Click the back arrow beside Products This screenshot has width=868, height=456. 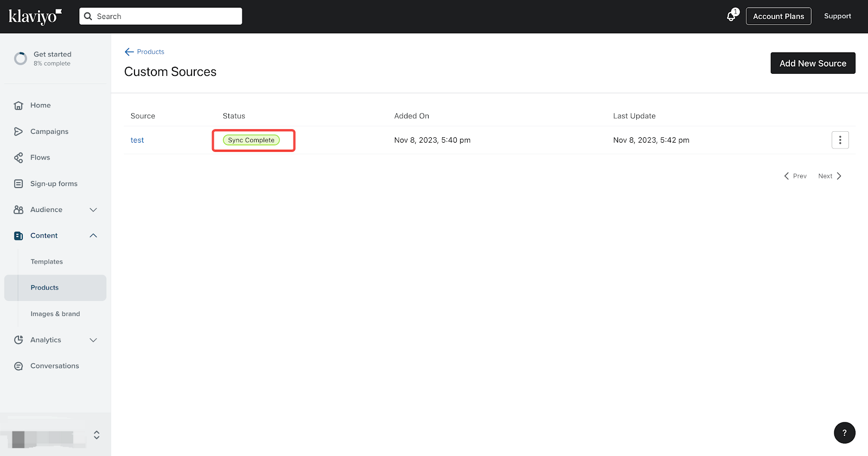[x=129, y=52]
